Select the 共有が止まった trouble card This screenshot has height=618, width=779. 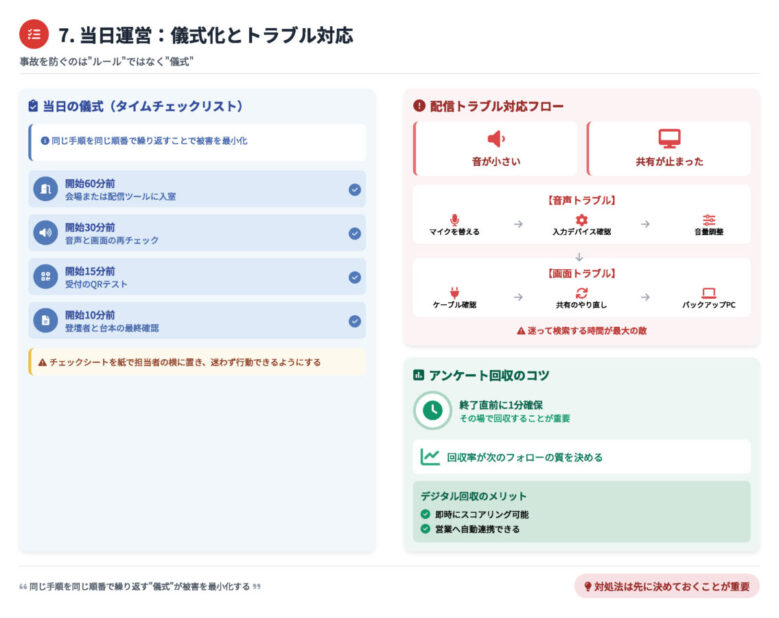[669, 149]
